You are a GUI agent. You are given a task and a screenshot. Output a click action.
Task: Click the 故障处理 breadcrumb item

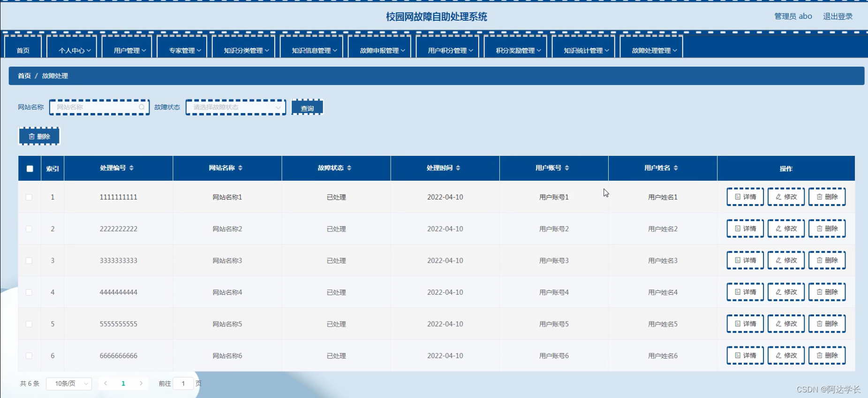tap(55, 76)
